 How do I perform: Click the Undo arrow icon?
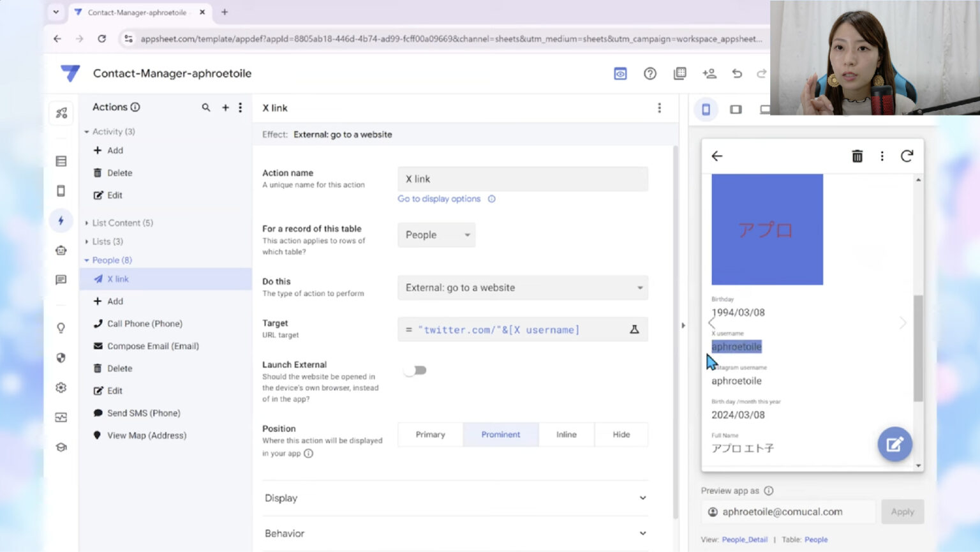click(x=737, y=73)
